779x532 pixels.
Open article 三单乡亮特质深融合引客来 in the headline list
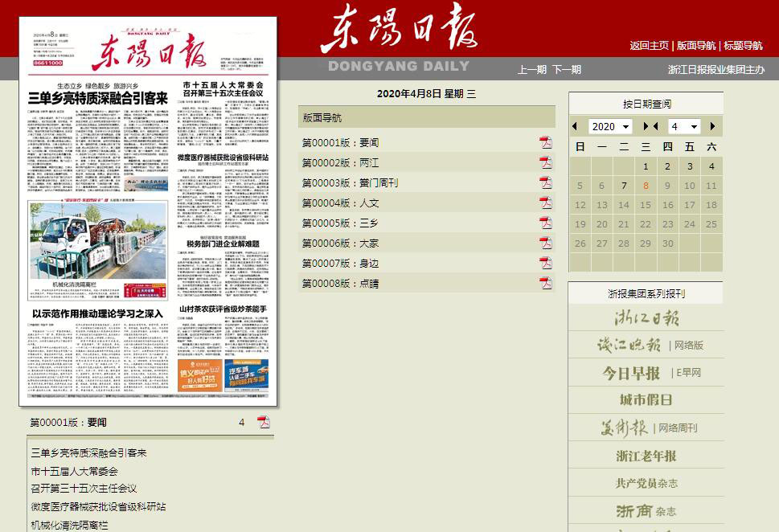click(89, 453)
